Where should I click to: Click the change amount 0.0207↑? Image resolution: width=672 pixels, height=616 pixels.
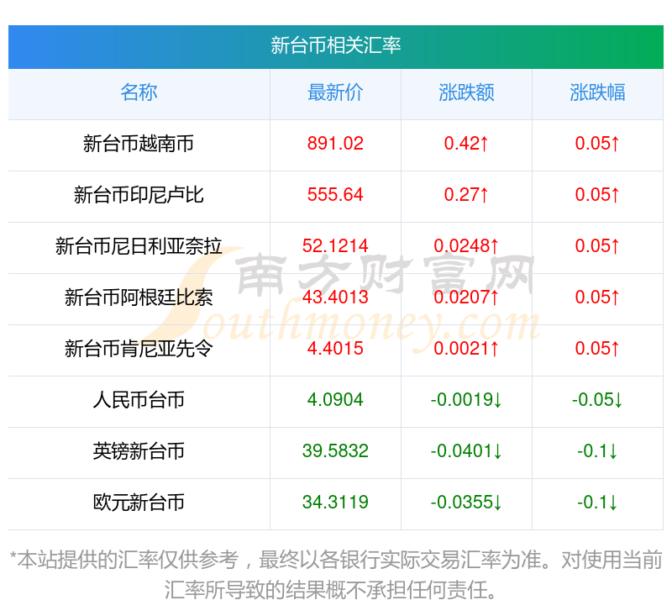tap(466, 297)
